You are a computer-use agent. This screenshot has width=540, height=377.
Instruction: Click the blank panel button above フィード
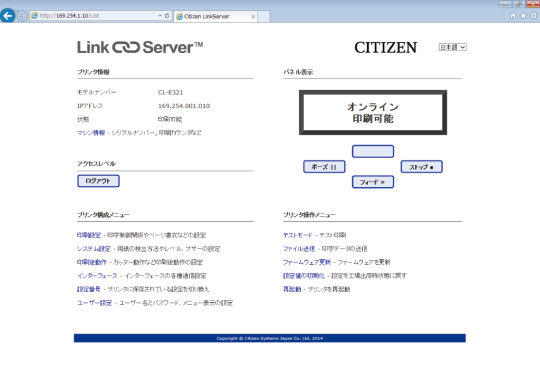pyautogui.click(x=373, y=151)
